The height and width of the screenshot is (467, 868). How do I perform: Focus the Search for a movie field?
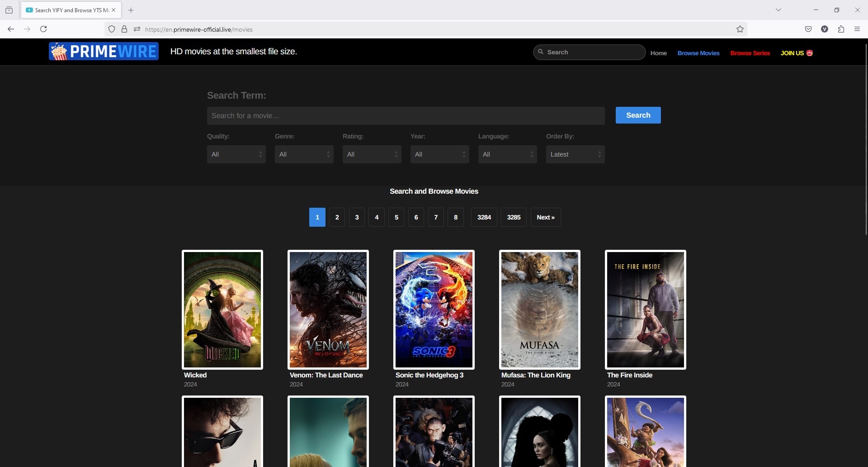406,116
